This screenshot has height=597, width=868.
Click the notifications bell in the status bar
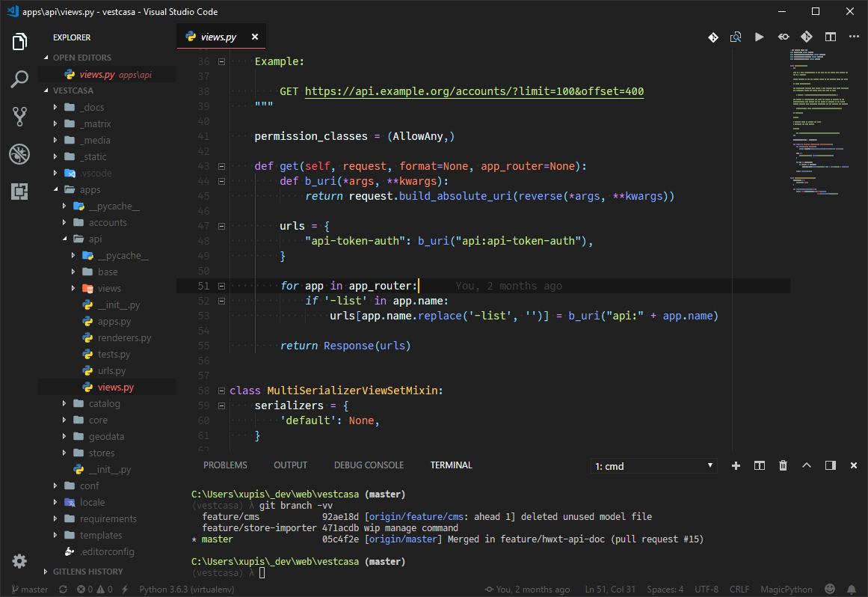[x=852, y=589]
